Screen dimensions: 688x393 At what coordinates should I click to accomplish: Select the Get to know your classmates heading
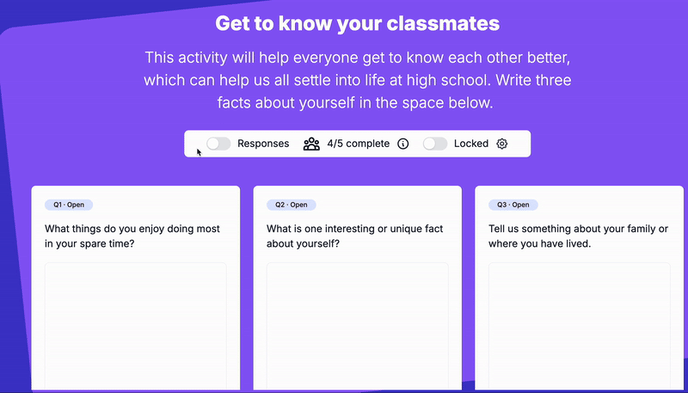click(358, 24)
